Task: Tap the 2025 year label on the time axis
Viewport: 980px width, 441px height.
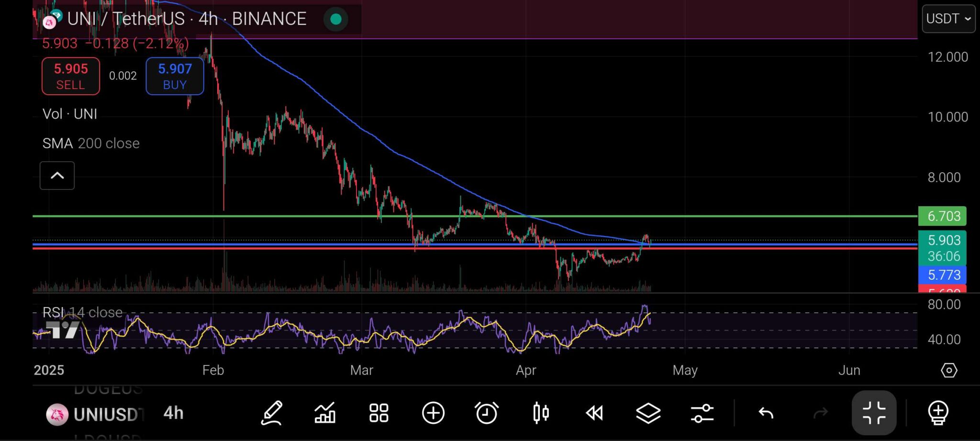Action: [x=49, y=370]
